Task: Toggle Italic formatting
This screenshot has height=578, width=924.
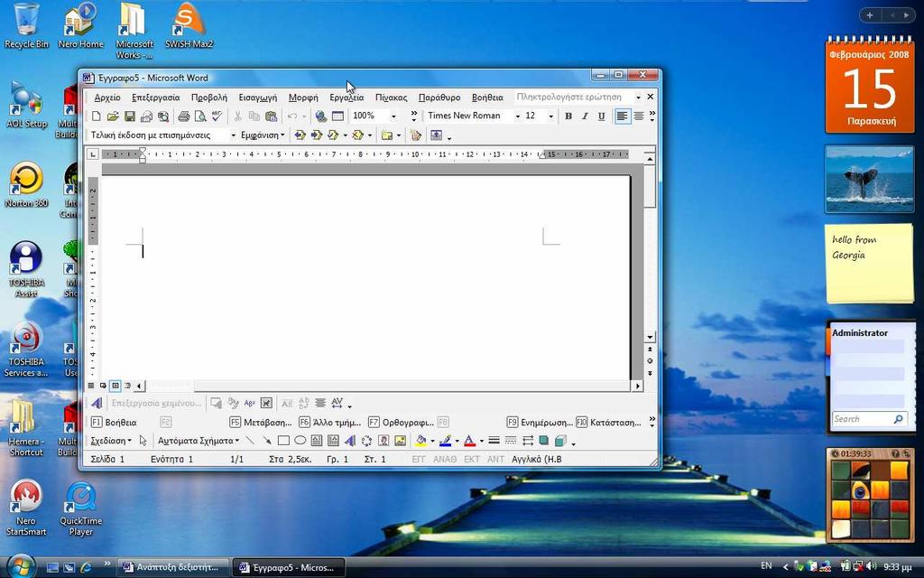Action: tap(585, 117)
